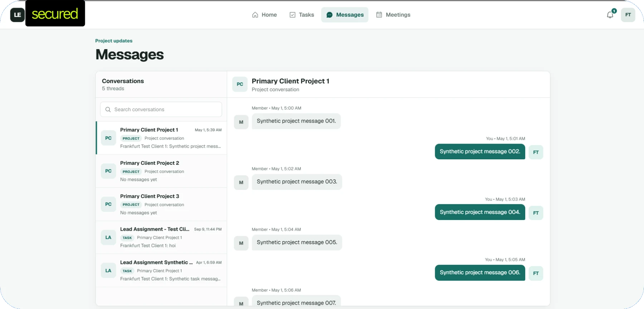The width and height of the screenshot is (644, 309).
Task: Click message bubble 'Synthetic project message 003.'
Action: [297, 182]
